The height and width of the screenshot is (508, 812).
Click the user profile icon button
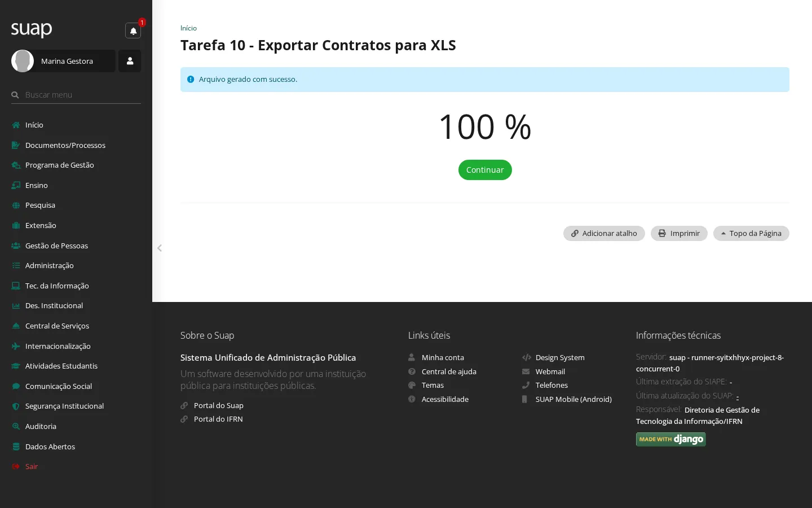click(130, 61)
